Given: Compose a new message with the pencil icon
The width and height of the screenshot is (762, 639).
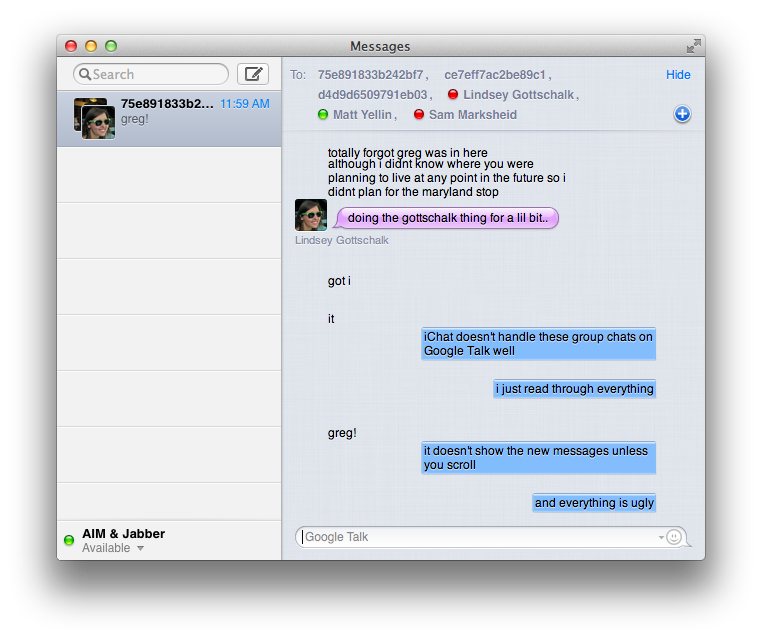Looking at the screenshot, I should point(253,74).
